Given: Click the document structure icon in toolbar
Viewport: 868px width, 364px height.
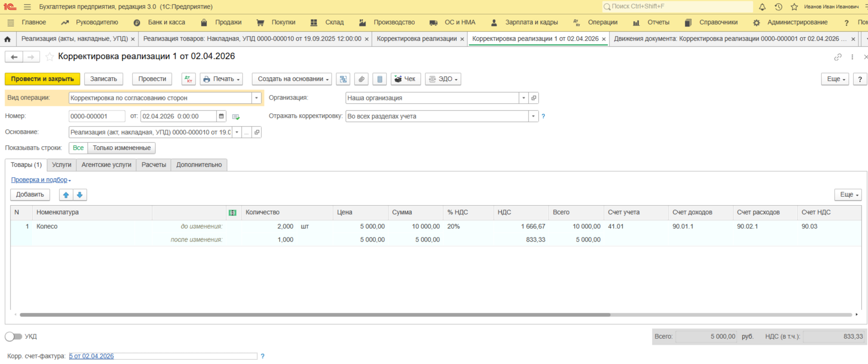Looking at the screenshot, I should [x=343, y=79].
